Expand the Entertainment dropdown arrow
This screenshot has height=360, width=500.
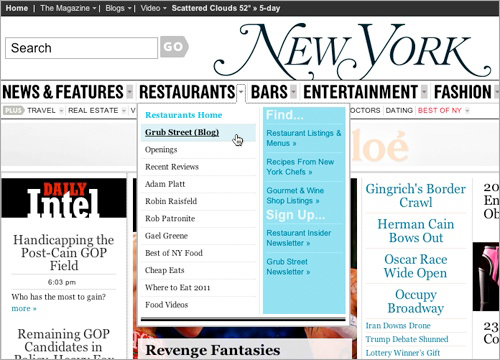424,92
